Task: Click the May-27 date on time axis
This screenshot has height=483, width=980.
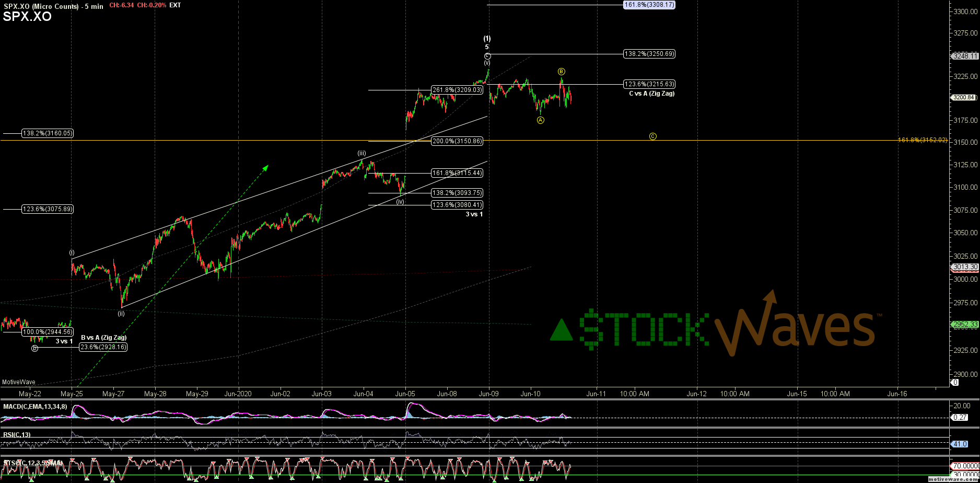Action: (x=113, y=394)
